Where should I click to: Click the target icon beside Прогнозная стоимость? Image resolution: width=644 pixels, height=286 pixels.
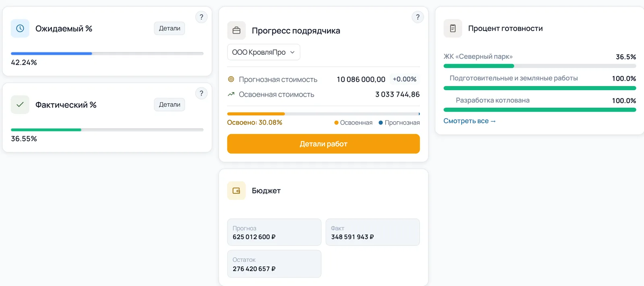tap(231, 79)
